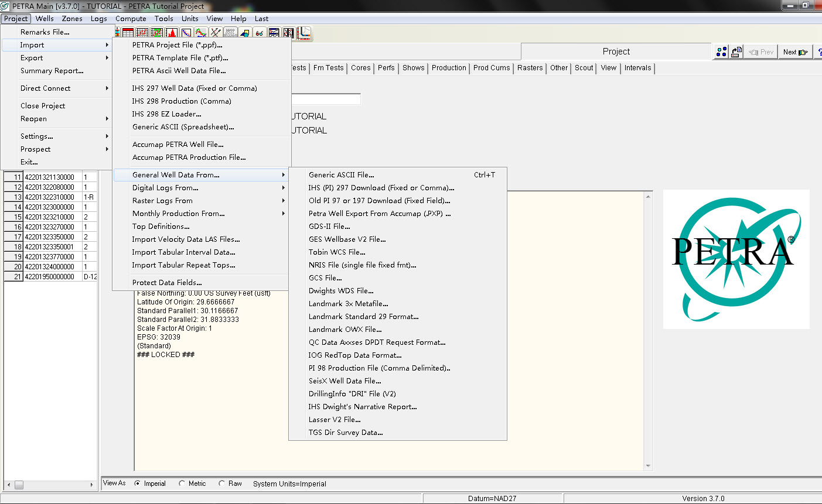Image resolution: width=822 pixels, height=504 pixels.
Task: Select the Raw units radio button
Action: coord(221,484)
